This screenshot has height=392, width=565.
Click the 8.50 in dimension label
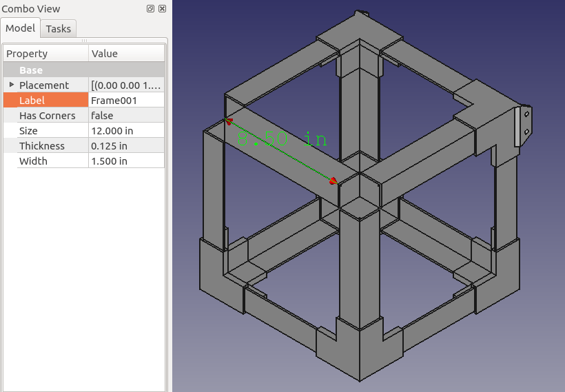(282, 139)
